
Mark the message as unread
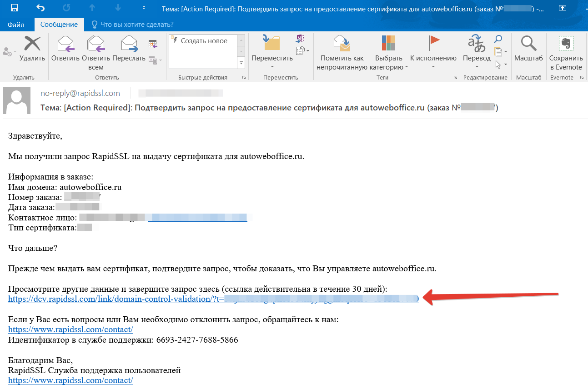click(x=342, y=53)
